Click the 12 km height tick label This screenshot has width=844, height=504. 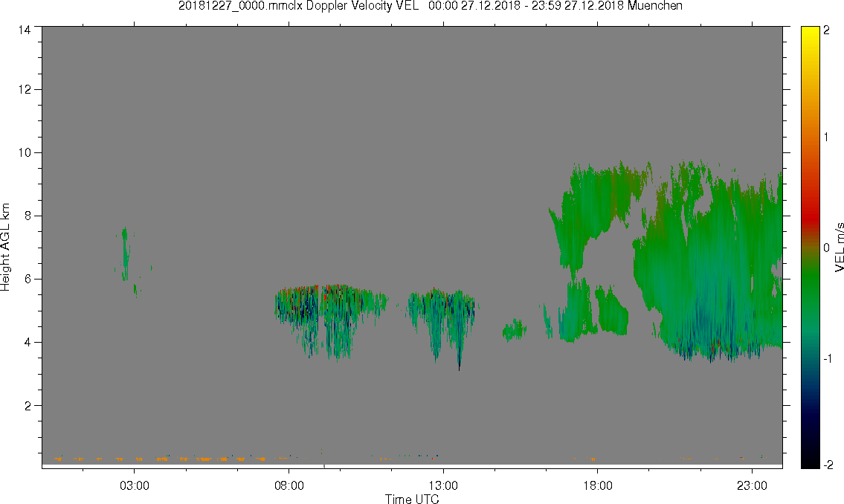point(25,89)
